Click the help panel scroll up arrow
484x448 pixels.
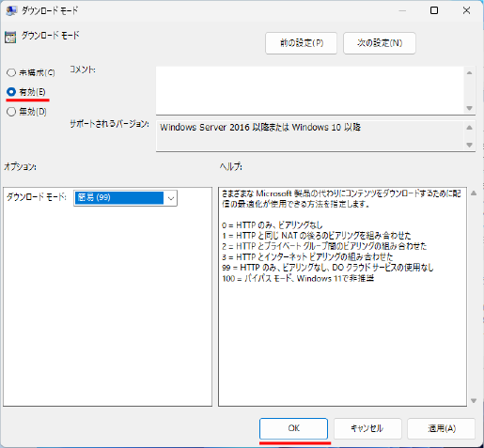click(x=474, y=193)
